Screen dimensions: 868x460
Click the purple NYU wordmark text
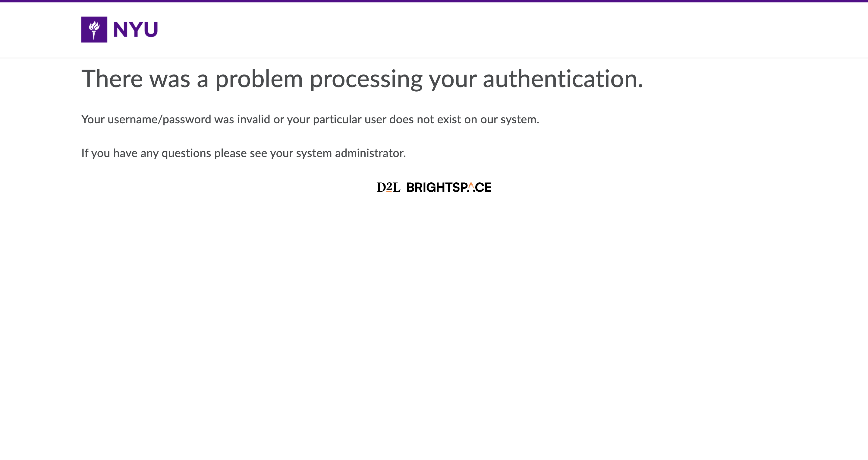click(x=135, y=30)
